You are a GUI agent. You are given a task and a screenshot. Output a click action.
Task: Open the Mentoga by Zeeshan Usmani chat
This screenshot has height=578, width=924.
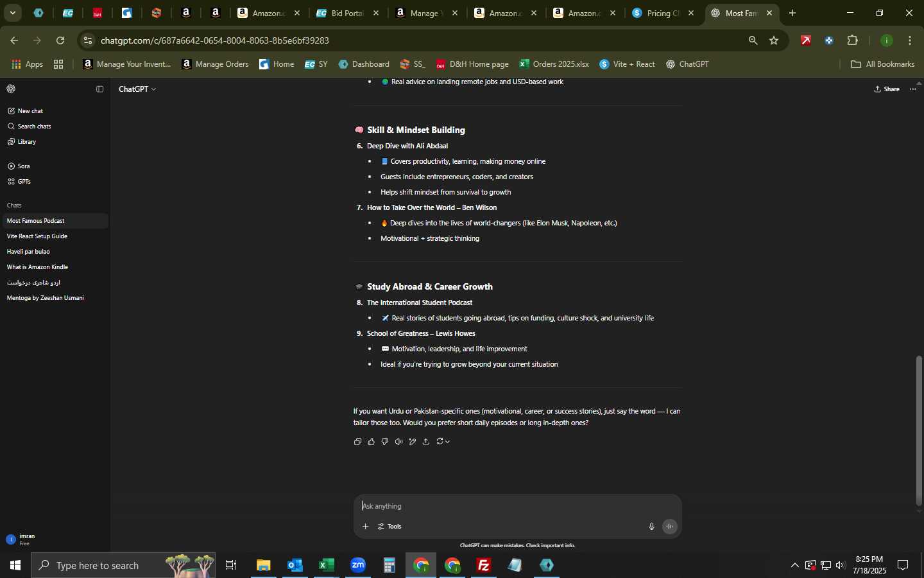pos(55,298)
